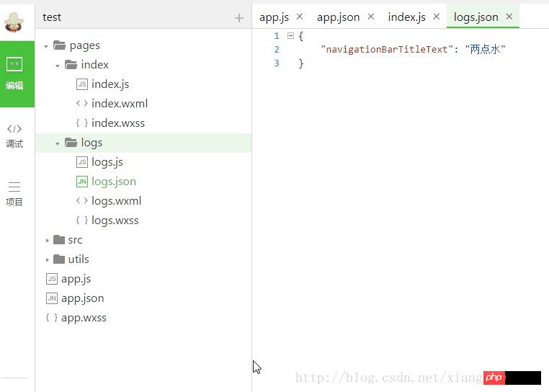
Task: Click the user avatar icon in sidebar
Action: (x=14, y=20)
